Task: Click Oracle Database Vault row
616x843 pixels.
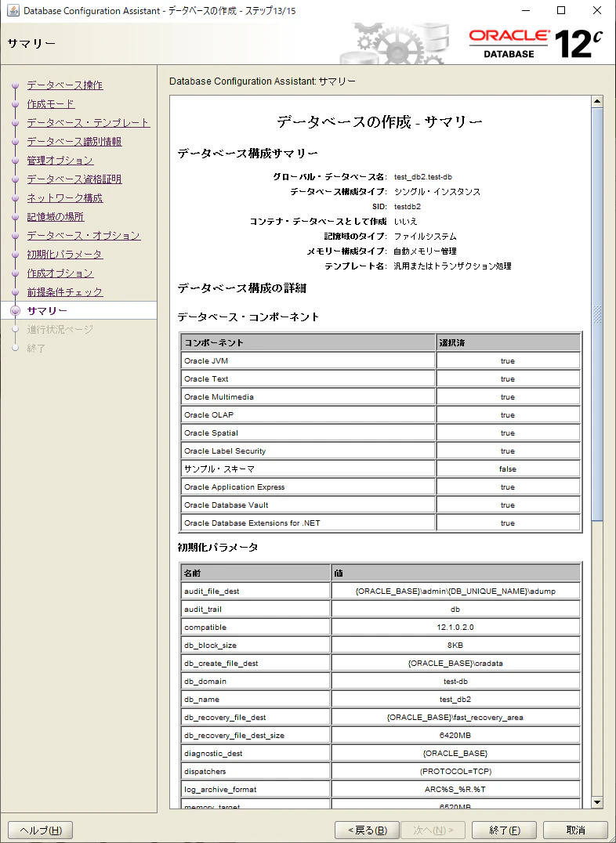Action: [381, 505]
